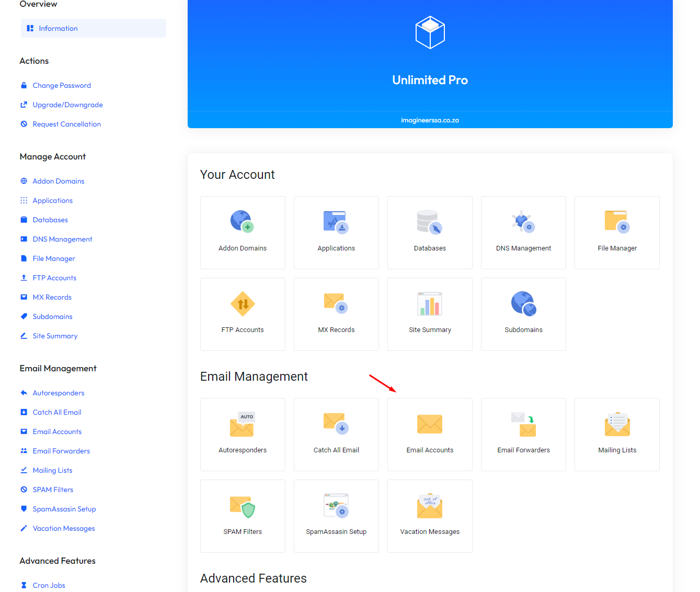
Task: Click the Catch All Email tile
Action: 336,434
